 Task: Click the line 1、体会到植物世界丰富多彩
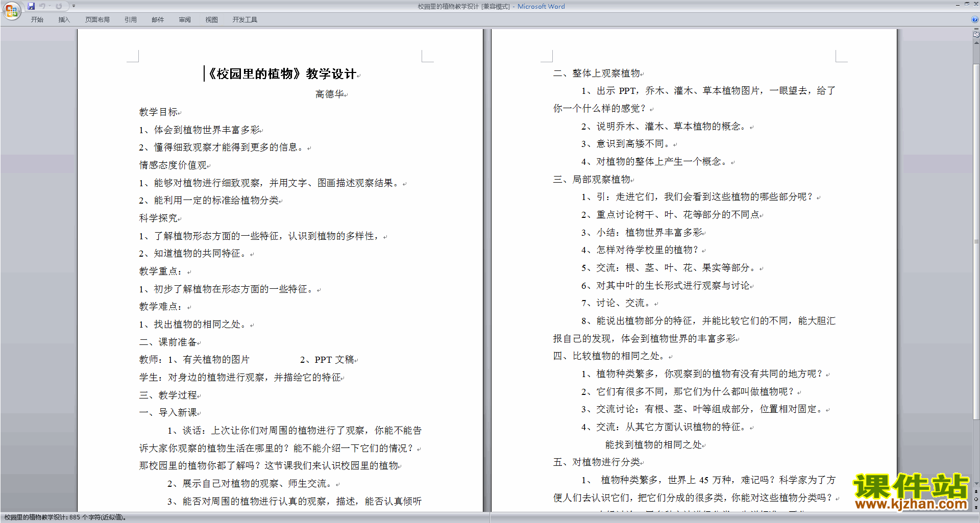point(199,130)
